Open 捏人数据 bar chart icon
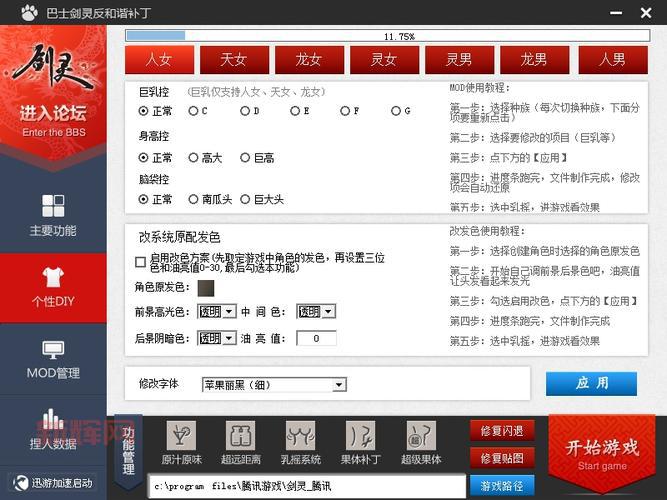This screenshot has width=667, height=500. click(x=53, y=419)
